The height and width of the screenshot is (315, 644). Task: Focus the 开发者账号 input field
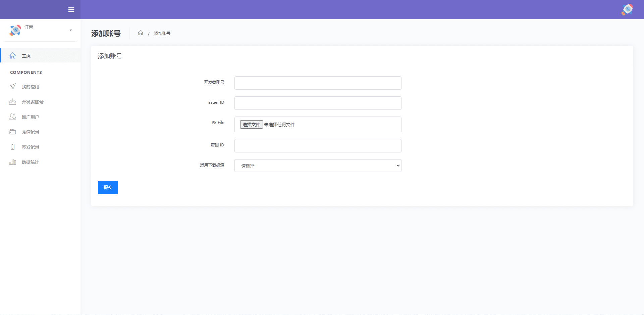[318, 83]
